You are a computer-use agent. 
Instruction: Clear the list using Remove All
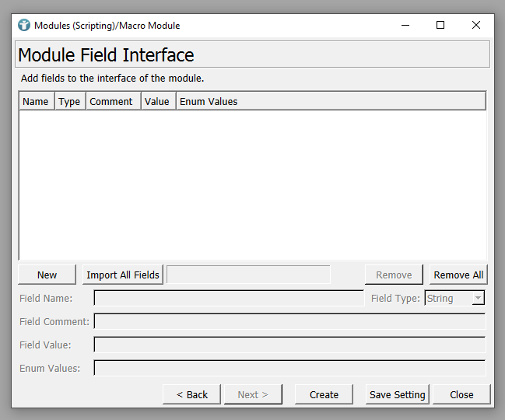click(x=458, y=275)
